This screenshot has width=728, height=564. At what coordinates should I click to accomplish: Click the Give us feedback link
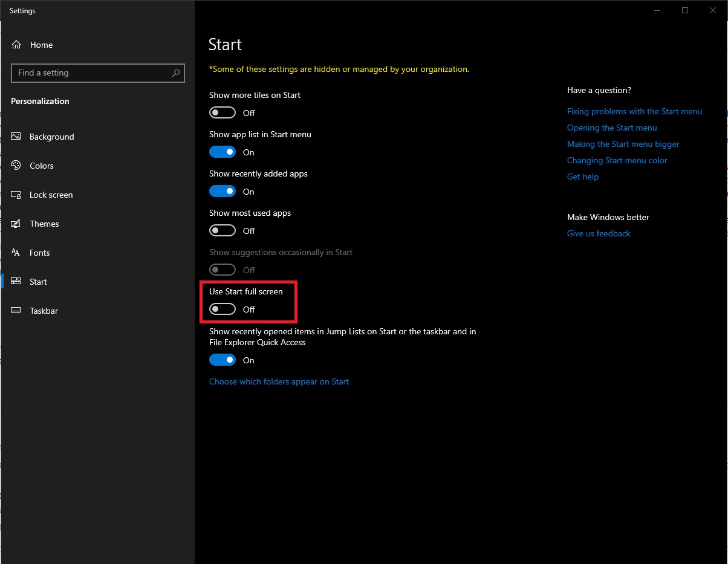[x=599, y=233]
